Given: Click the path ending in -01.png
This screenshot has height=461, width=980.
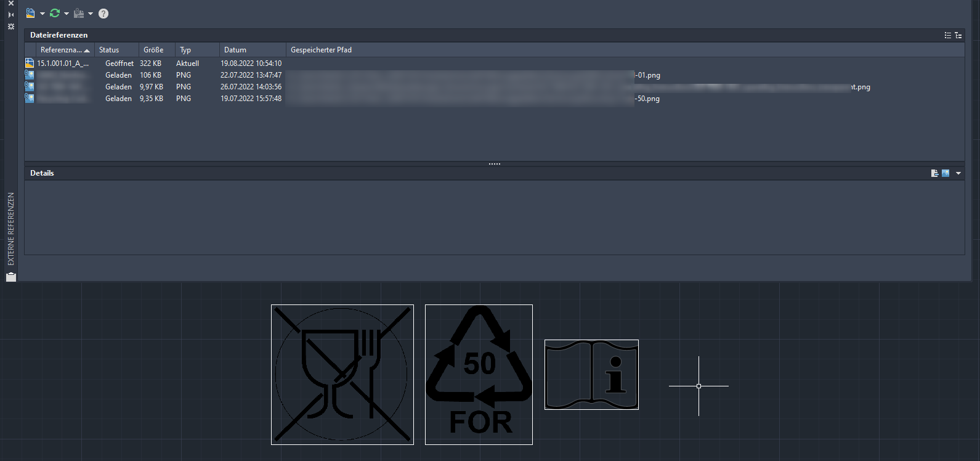Looking at the screenshot, I should click(473, 75).
